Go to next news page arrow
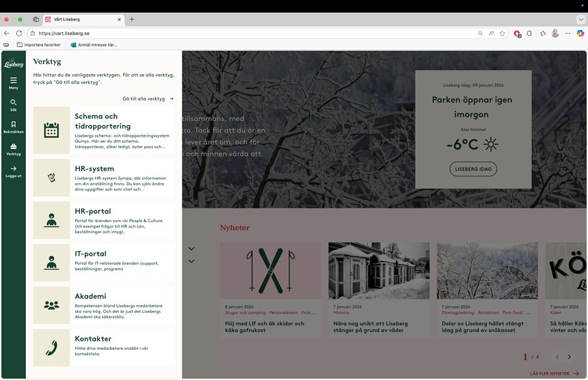 [569, 357]
